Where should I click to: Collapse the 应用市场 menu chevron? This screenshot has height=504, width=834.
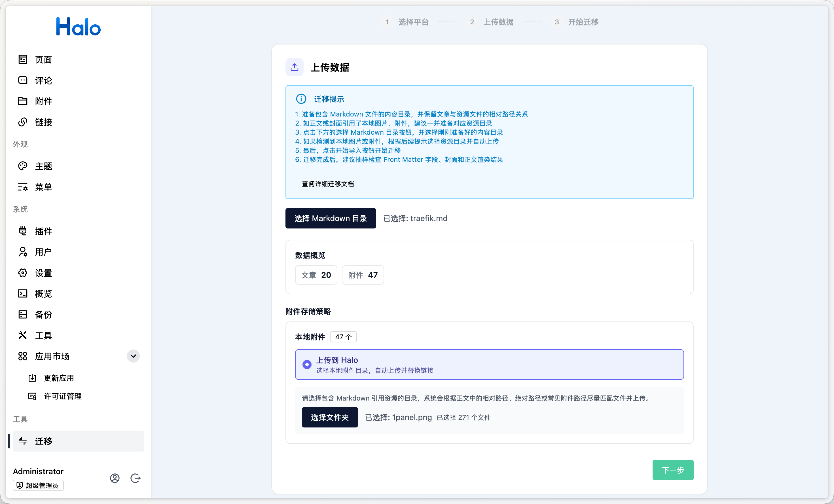(x=133, y=356)
